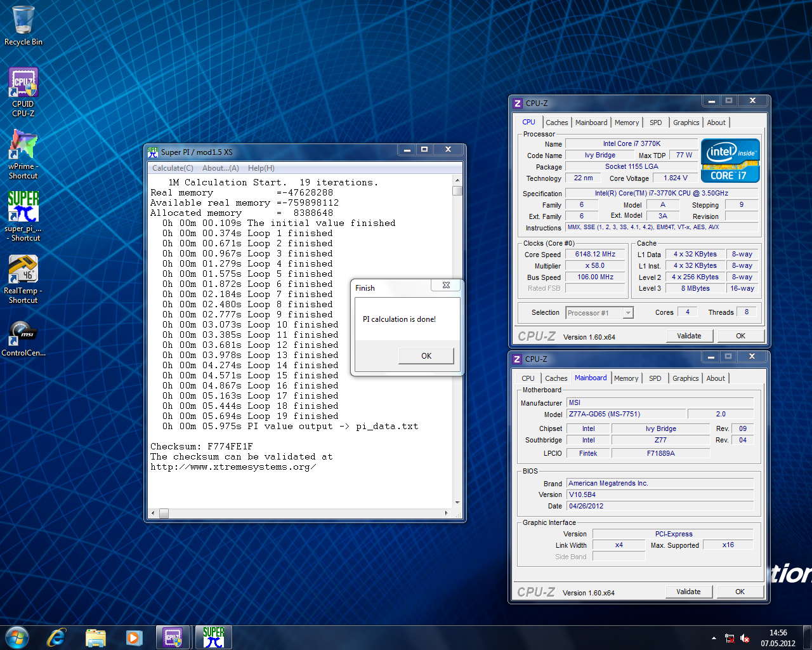The height and width of the screenshot is (650, 812).
Task: Select the RealTemp shortcut on the desktop
Action: [23, 279]
